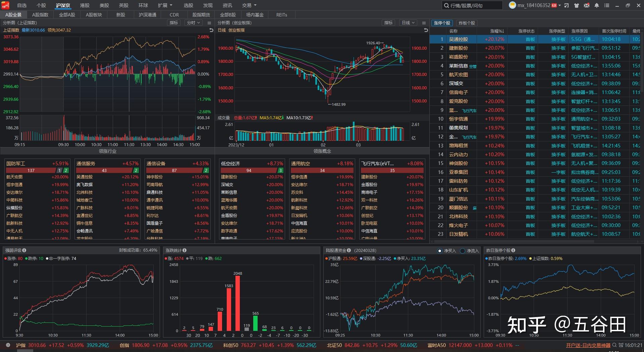Click the 空管 tag icon beside 莱斯信息
Screen dimensions: 644x352
tap(473, 67)
